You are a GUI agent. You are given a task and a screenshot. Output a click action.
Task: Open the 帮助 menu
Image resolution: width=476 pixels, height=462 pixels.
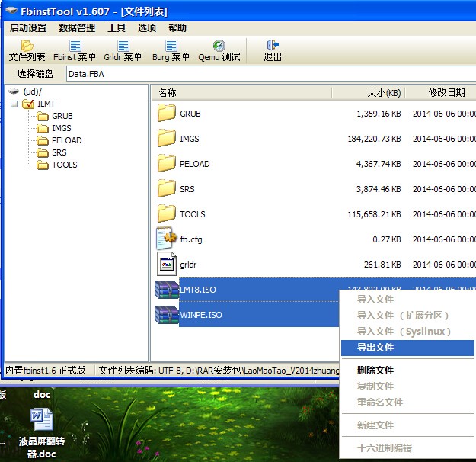(177, 28)
